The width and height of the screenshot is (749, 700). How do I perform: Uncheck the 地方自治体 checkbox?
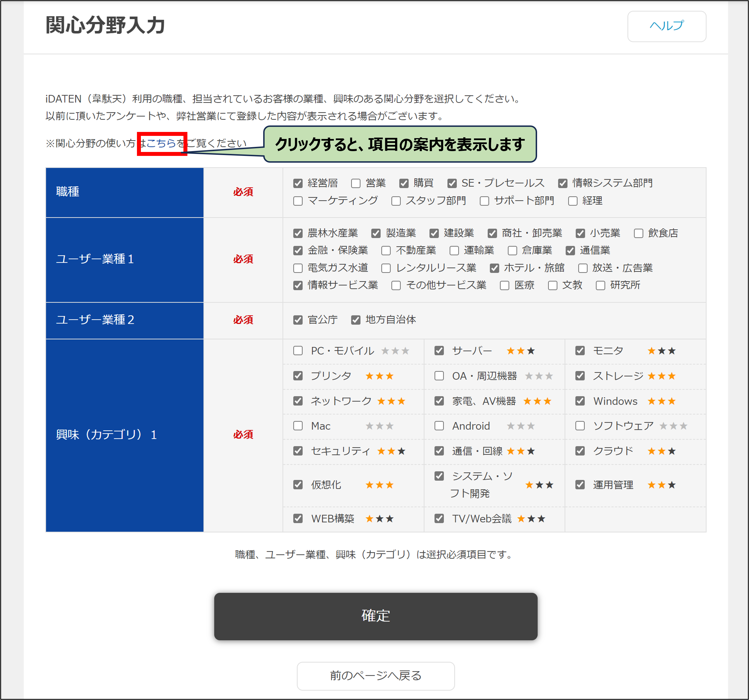pyautogui.click(x=356, y=320)
